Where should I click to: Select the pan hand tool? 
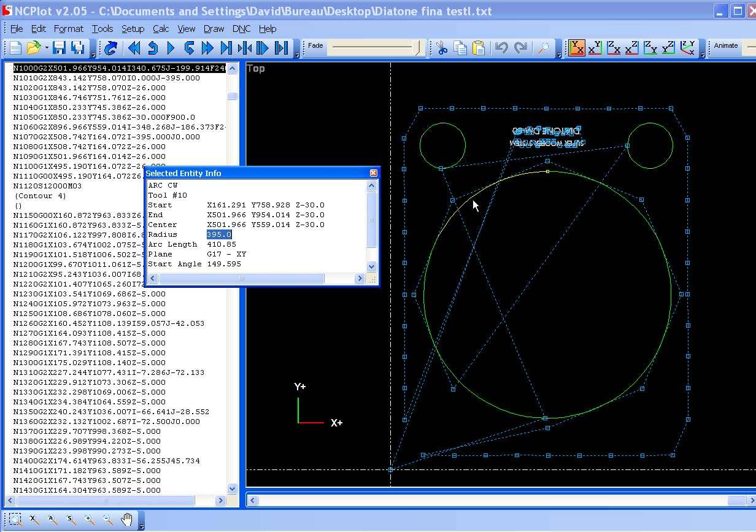pos(126,520)
